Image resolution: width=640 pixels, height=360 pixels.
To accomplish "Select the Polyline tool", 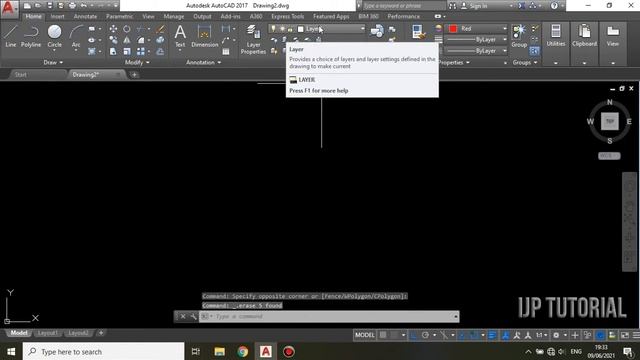I will [31, 36].
